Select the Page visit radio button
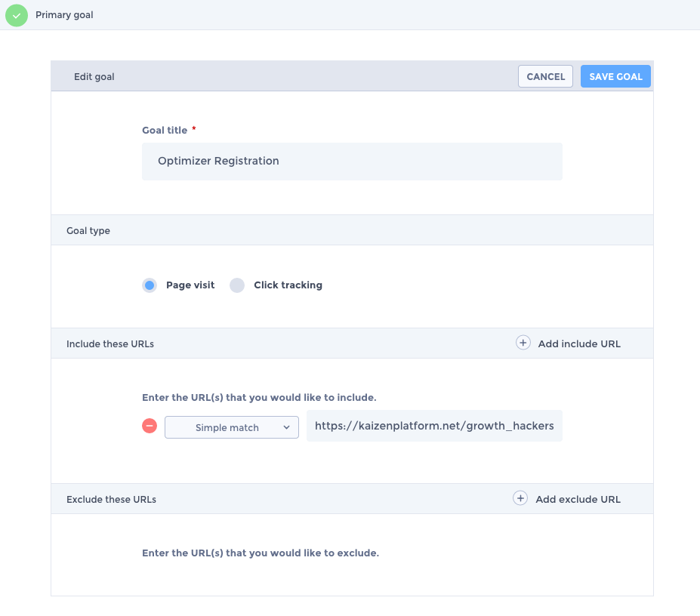This screenshot has height=616, width=700. [150, 285]
